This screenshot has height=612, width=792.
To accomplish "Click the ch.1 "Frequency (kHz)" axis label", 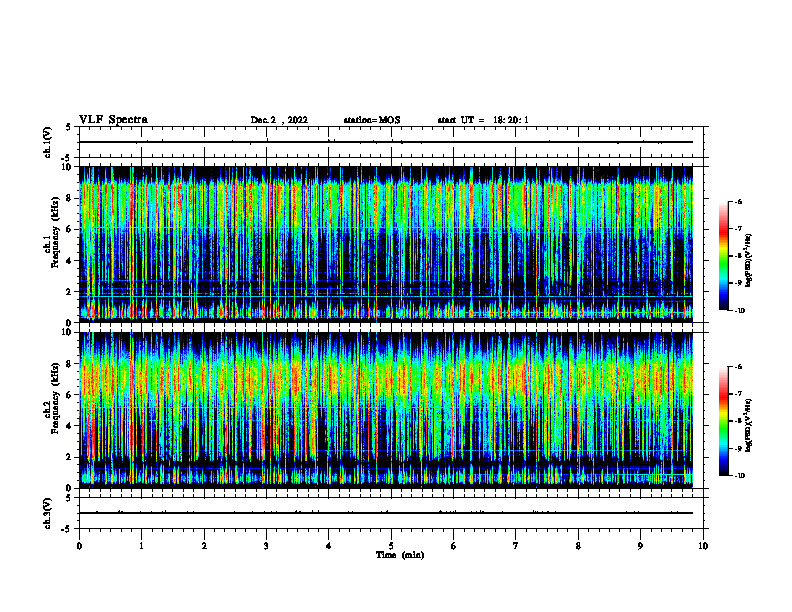I will pyautogui.click(x=55, y=233).
